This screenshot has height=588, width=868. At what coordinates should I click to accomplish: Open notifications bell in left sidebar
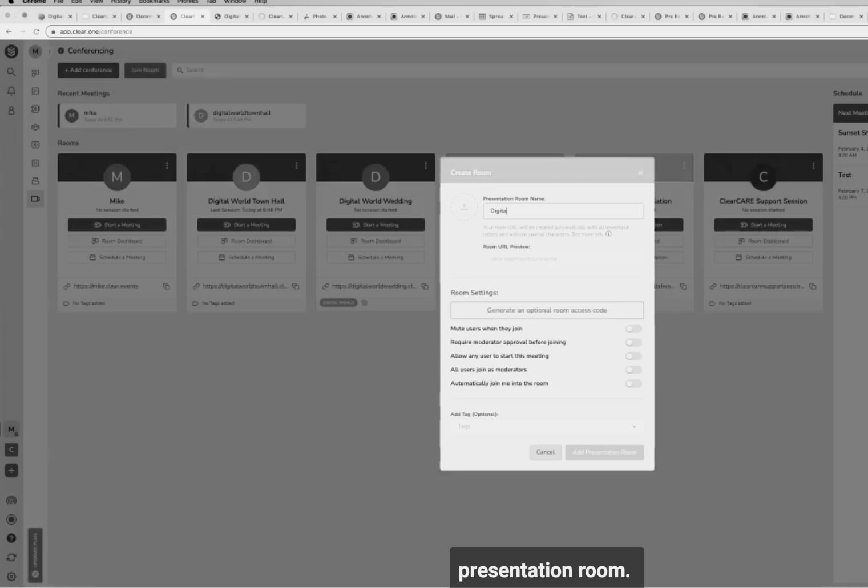click(11, 91)
